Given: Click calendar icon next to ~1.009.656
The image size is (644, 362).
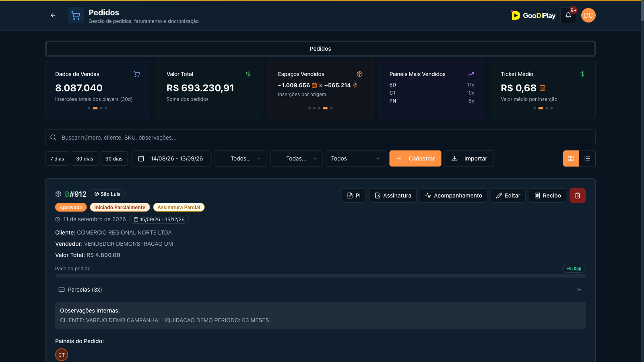Looking at the screenshot, I should (314, 85).
